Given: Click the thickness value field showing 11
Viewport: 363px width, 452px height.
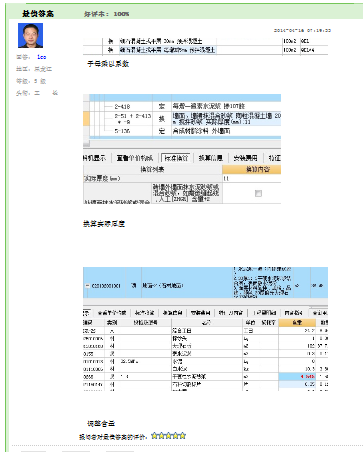Looking at the screenshot, I should pyautogui.click(x=252, y=178).
